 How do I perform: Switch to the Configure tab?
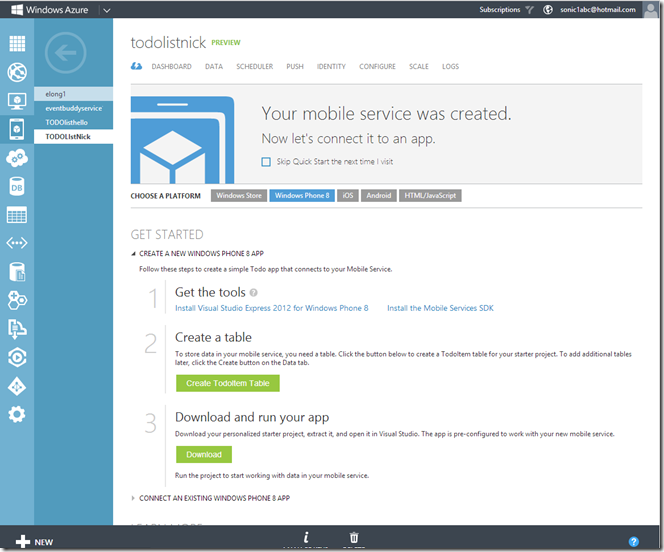pyautogui.click(x=377, y=66)
